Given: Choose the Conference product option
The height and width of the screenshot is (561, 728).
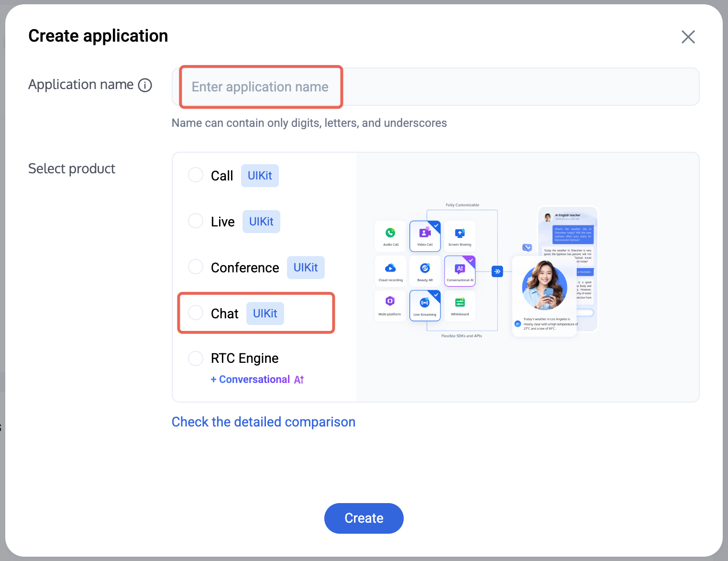Looking at the screenshot, I should coord(196,267).
